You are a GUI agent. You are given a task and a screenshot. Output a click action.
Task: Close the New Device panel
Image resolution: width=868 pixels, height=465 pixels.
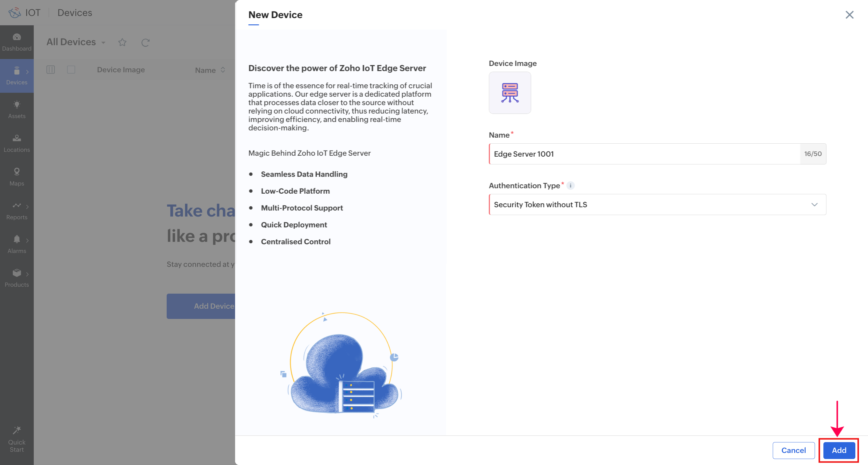pyautogui.click(x=850, y=15)
